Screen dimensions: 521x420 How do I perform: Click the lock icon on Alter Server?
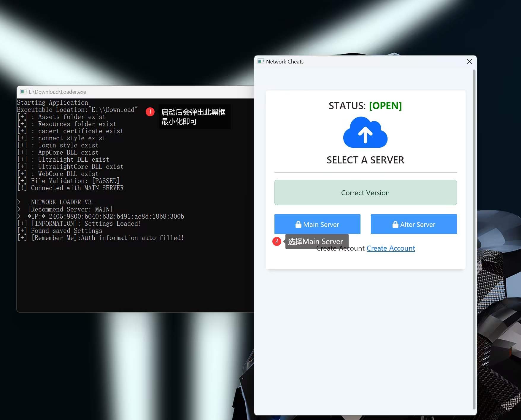pos(395,225)
